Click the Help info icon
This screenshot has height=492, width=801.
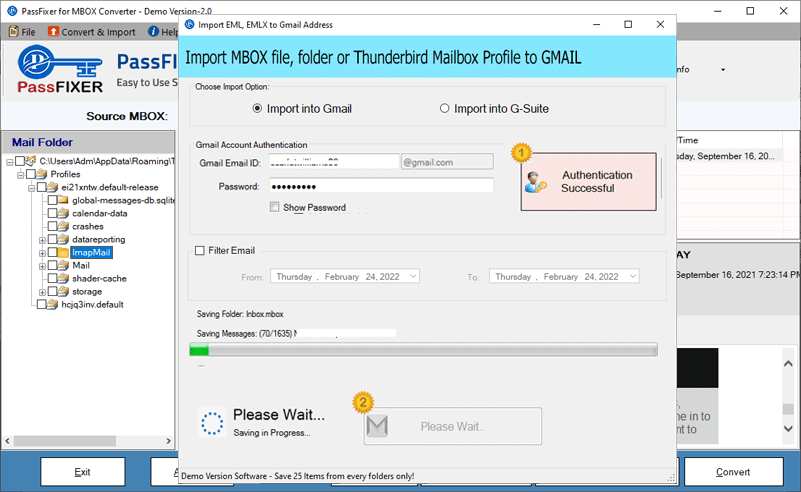click(x=153, y=31)
